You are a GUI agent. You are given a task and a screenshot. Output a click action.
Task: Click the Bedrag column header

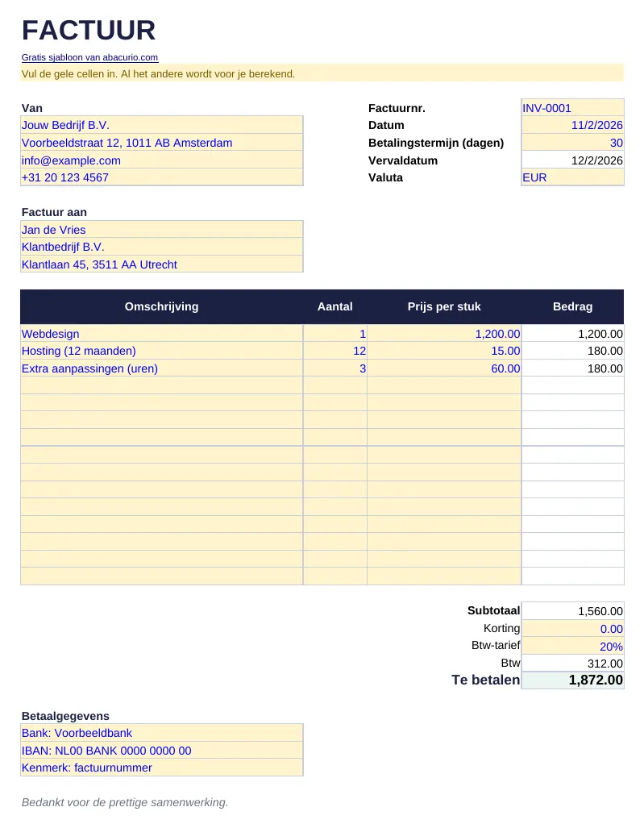[573, 306]
